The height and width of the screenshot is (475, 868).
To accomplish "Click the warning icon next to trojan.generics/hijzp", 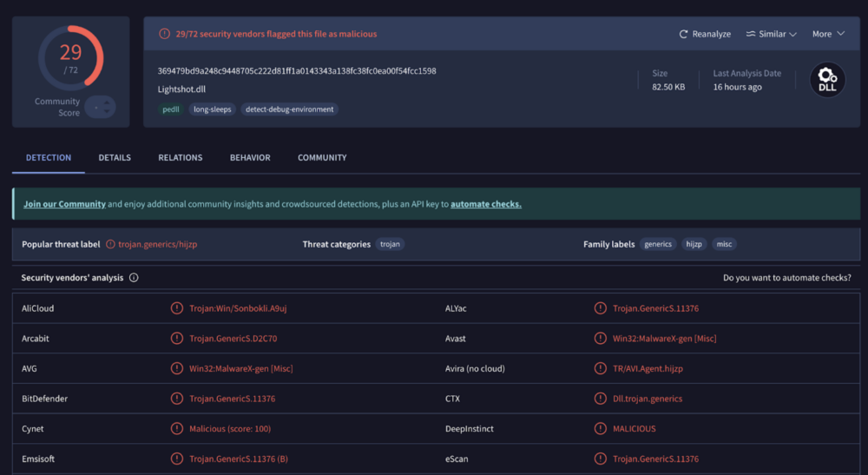I will click(x=110, y=245).
